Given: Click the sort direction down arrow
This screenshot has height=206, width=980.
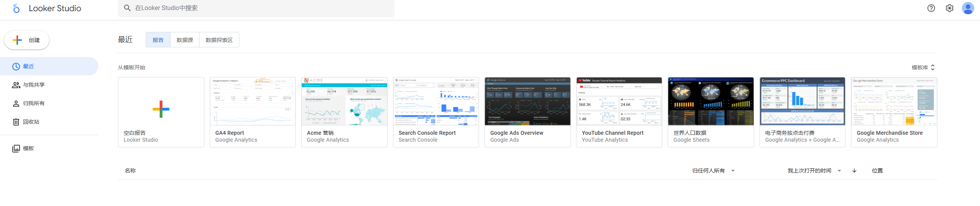Looking at the screenshot, I should point(854,171).
